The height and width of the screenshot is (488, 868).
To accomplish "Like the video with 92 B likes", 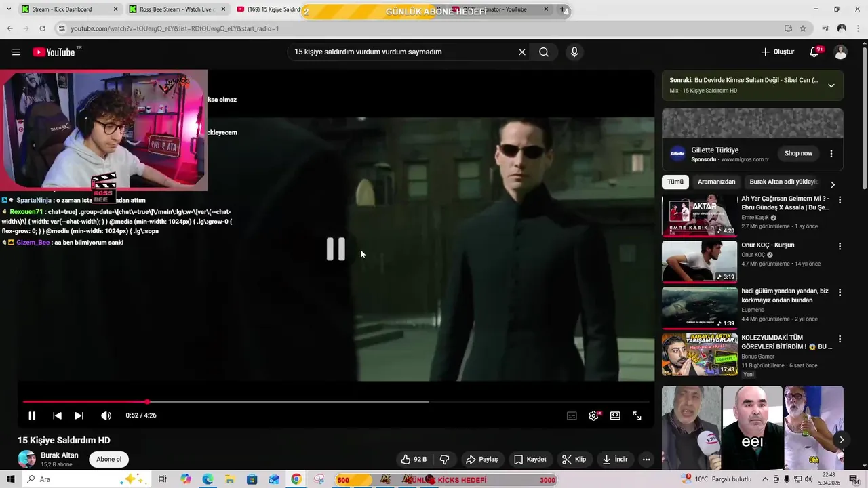I will click(x=414, y=460).
